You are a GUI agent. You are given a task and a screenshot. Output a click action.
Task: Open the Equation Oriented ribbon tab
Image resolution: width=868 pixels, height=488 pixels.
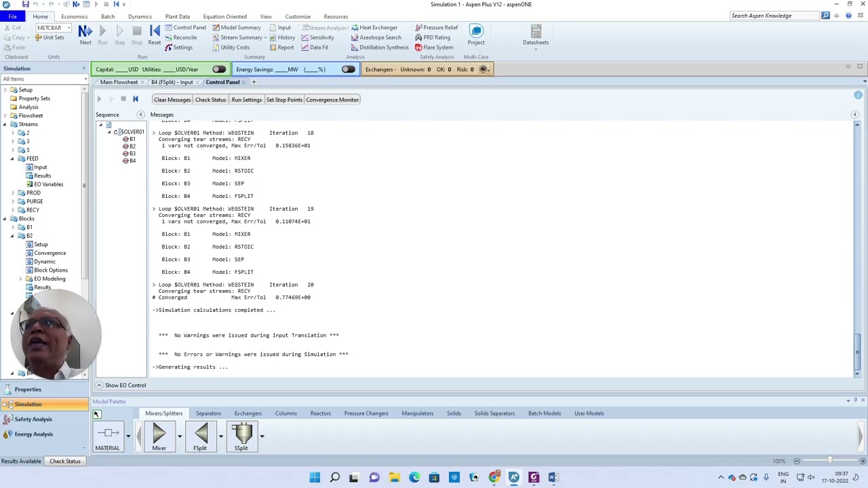224,16
